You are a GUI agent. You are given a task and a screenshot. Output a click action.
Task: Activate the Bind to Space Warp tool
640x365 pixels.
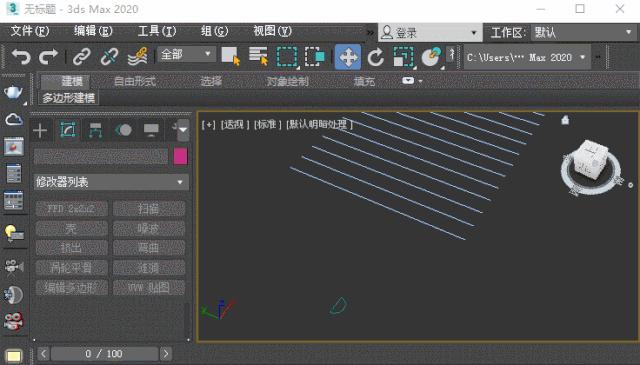pos(138,57)
